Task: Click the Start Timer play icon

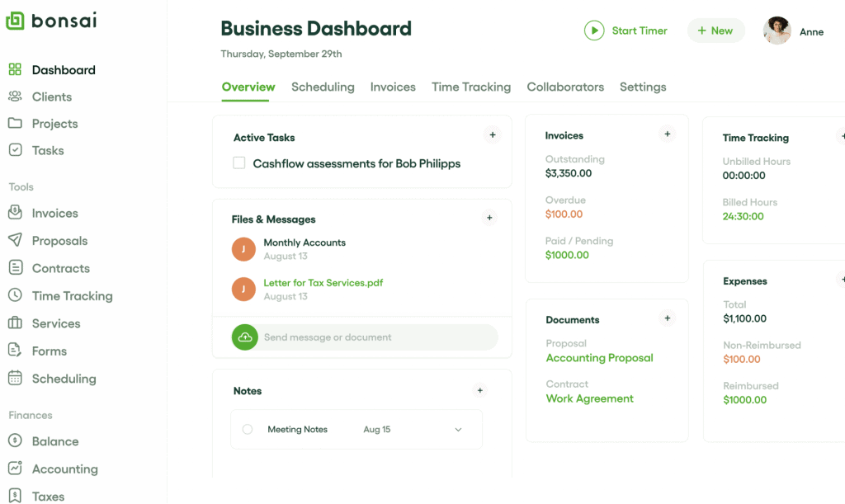Action: 593,31
